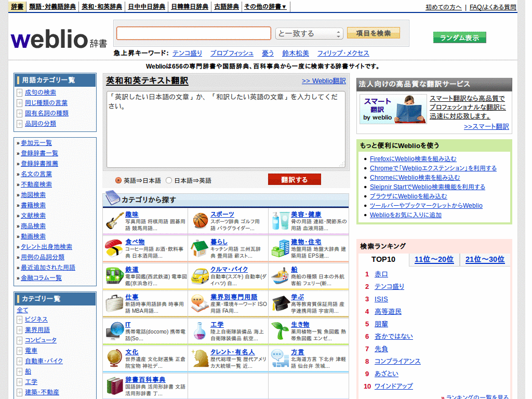Open the と一致する match-type dropdown

tap(308, 33)
